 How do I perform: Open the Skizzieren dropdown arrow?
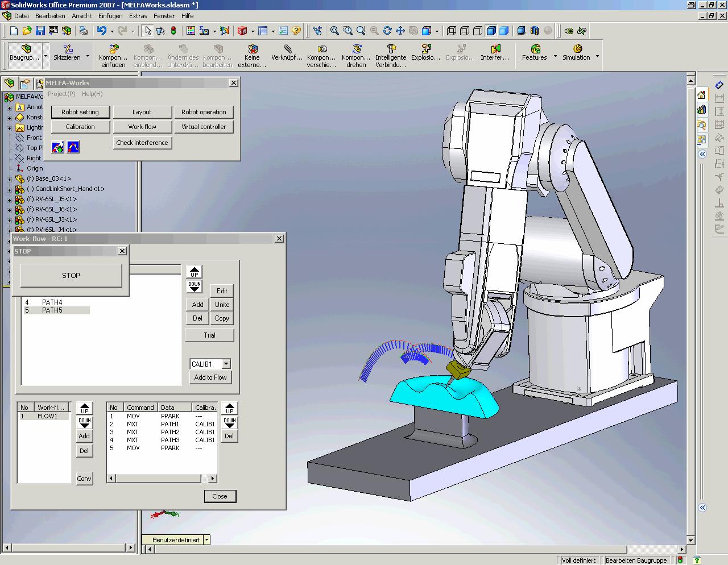click(x=88, y=56)
